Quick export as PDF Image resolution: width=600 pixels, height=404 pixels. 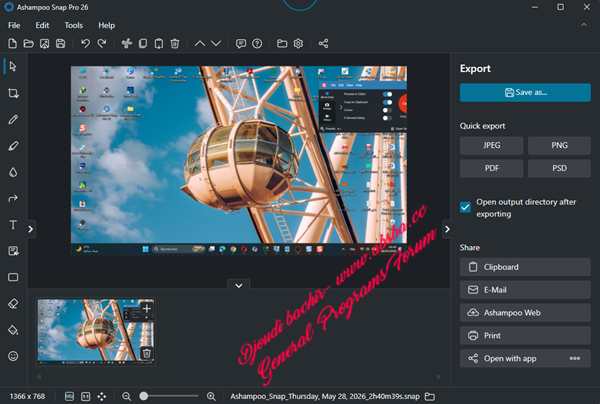tap(491, 168)
